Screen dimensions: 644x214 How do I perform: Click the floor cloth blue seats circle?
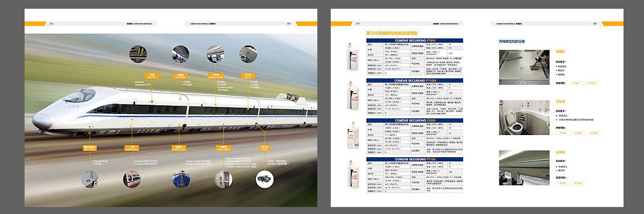[x=181, y=179]
